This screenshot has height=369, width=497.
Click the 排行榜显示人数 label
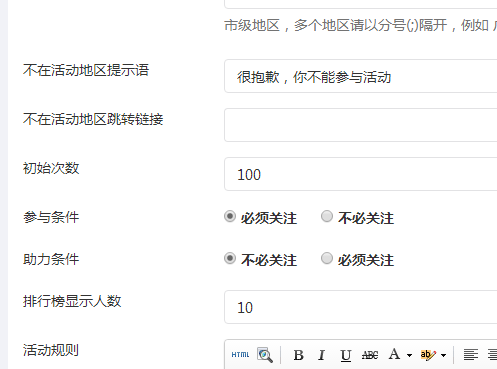[x=72, y=301]
